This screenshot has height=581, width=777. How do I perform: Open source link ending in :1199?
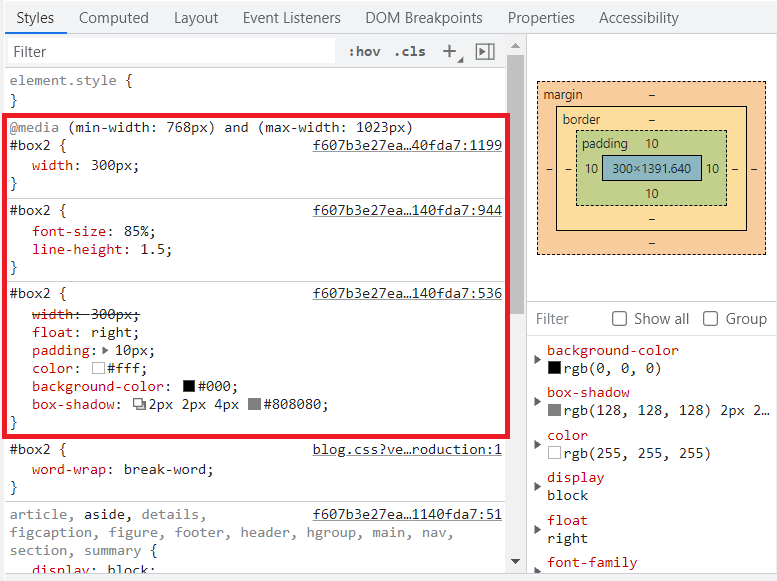pyautogui.click(x=407, y=145)
